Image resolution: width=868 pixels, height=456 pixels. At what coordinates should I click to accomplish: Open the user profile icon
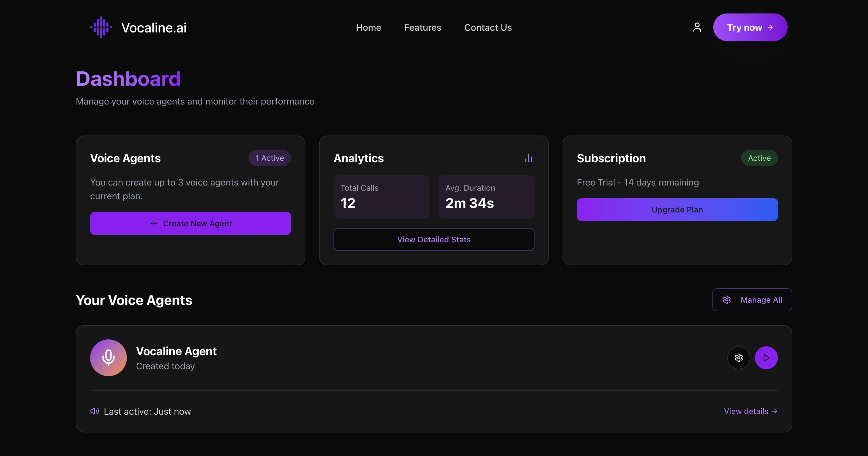pyautogui.click(x=697, y=27)
